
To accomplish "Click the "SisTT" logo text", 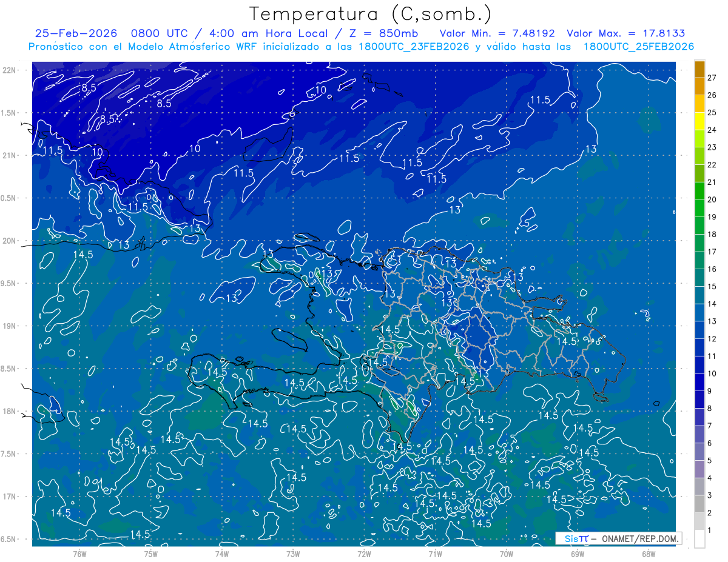I will pyautogui.click(x=576, y=538).
